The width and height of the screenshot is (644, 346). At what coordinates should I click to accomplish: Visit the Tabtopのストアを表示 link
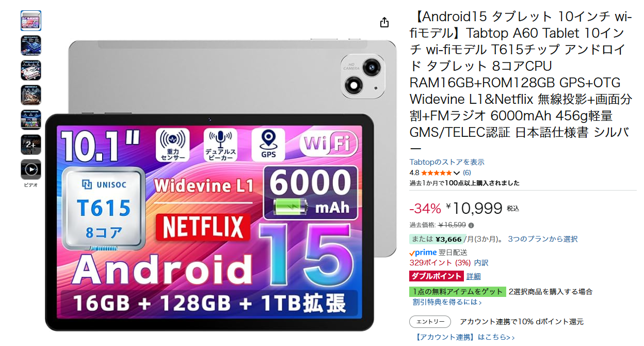point(447,162)
